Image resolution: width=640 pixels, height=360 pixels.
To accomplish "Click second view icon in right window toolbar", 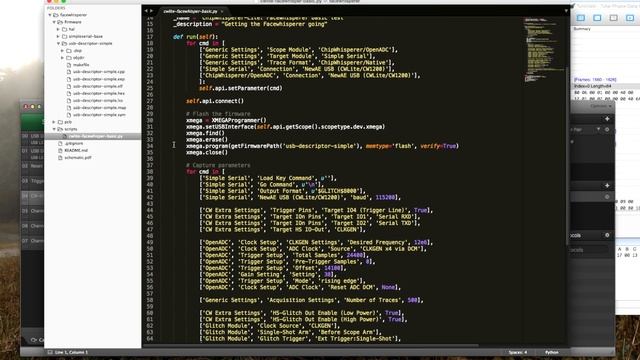I will point(597,18).
